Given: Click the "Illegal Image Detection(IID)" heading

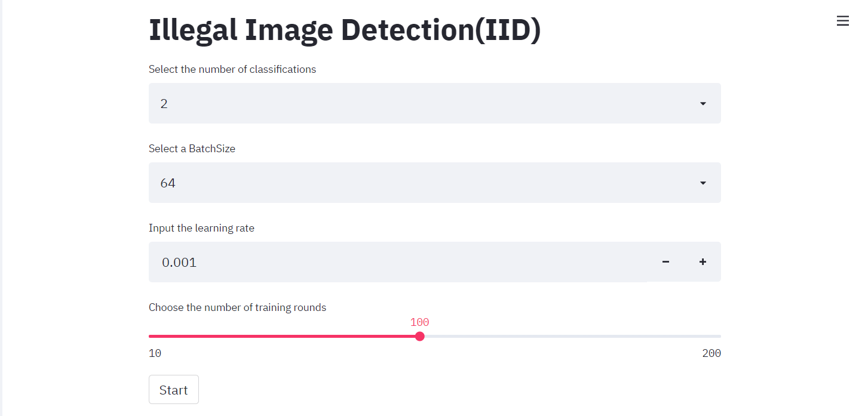Looking at the screenshot, I should coord(345,30).
